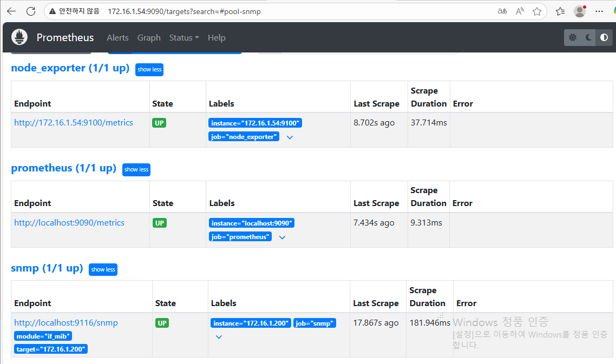Expand labels chevron under instance="172.16.1.200"

click(x=219, y=337)
